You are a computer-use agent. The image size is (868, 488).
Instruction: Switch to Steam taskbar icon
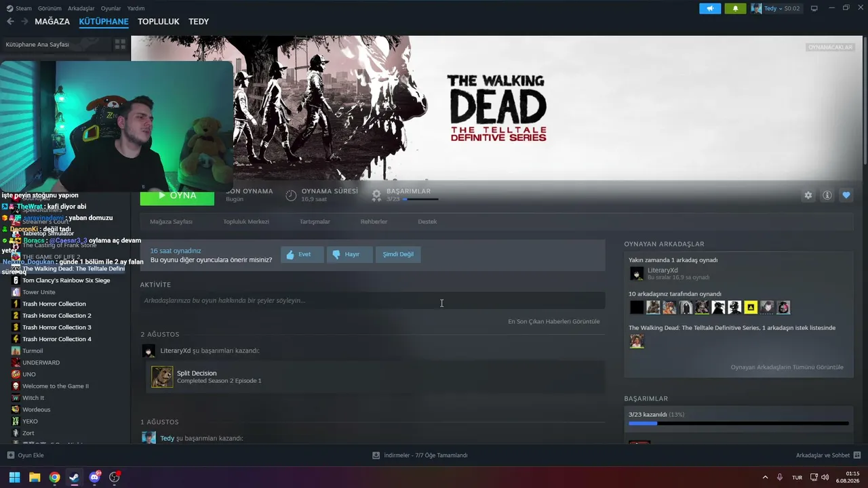pyautogui.click(x=74, y=477)
